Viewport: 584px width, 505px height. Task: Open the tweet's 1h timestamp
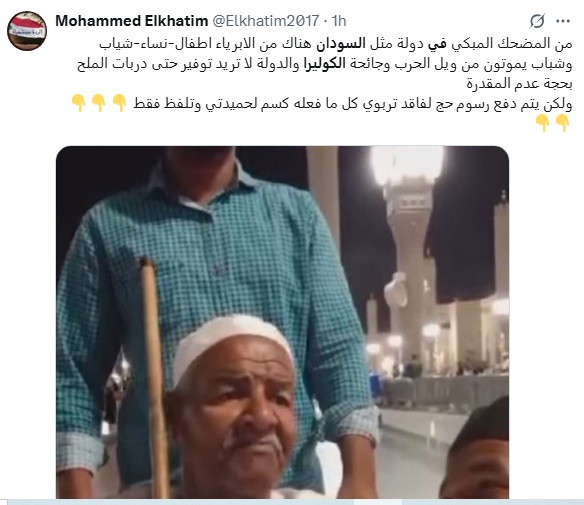[339, 21]
